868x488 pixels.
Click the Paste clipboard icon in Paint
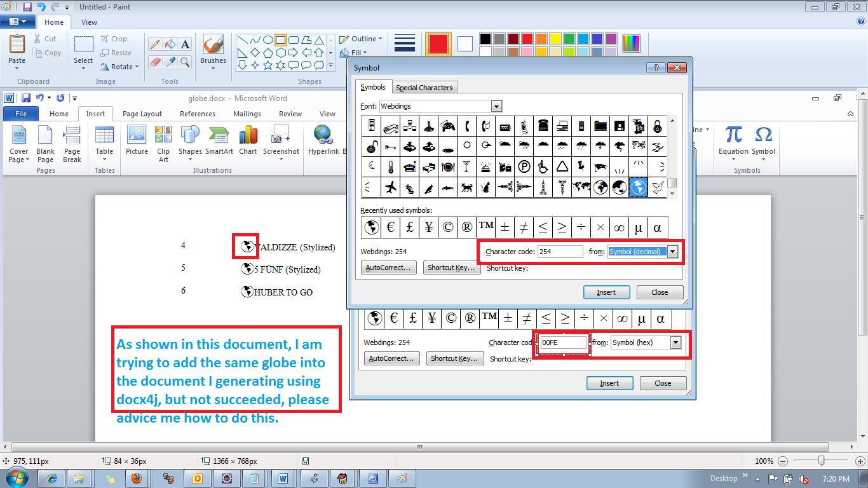[x=17, y=44]
